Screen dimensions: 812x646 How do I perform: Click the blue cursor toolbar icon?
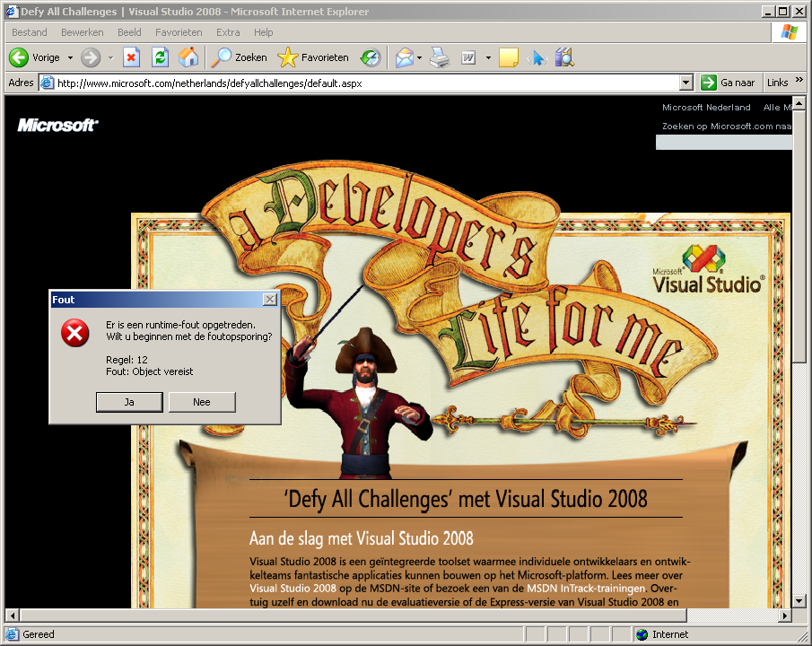(537, 57)
